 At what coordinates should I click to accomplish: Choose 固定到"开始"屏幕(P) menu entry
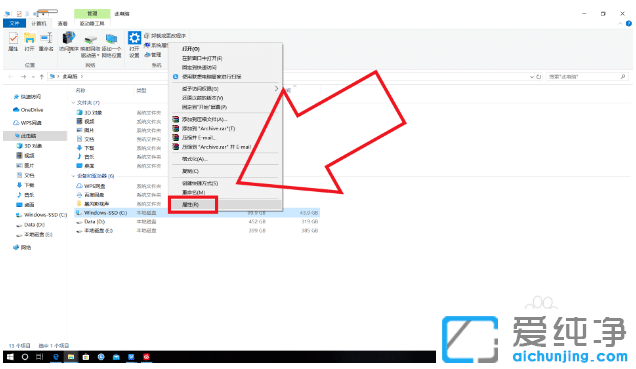(x=225, y=107)
